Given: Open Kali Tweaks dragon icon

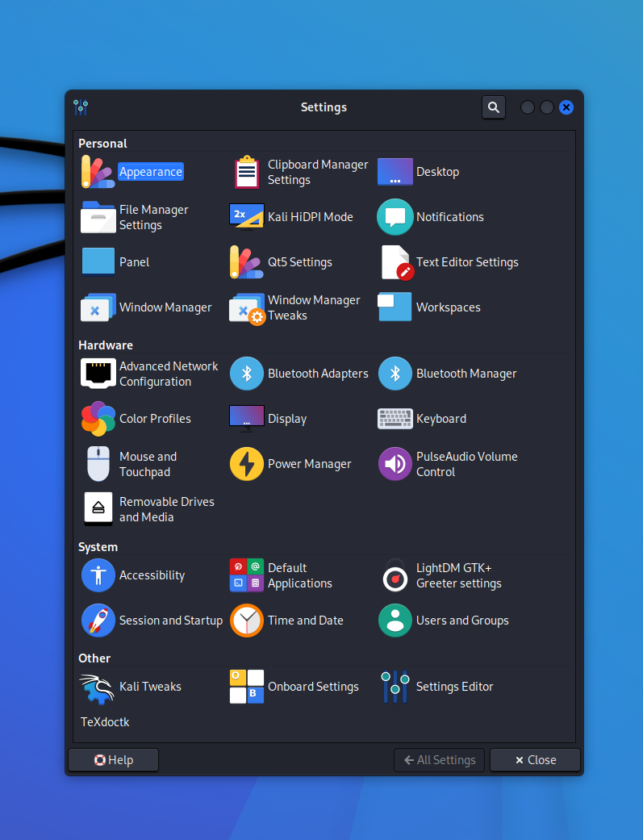Looking at the screenshot, I should 98,687.
